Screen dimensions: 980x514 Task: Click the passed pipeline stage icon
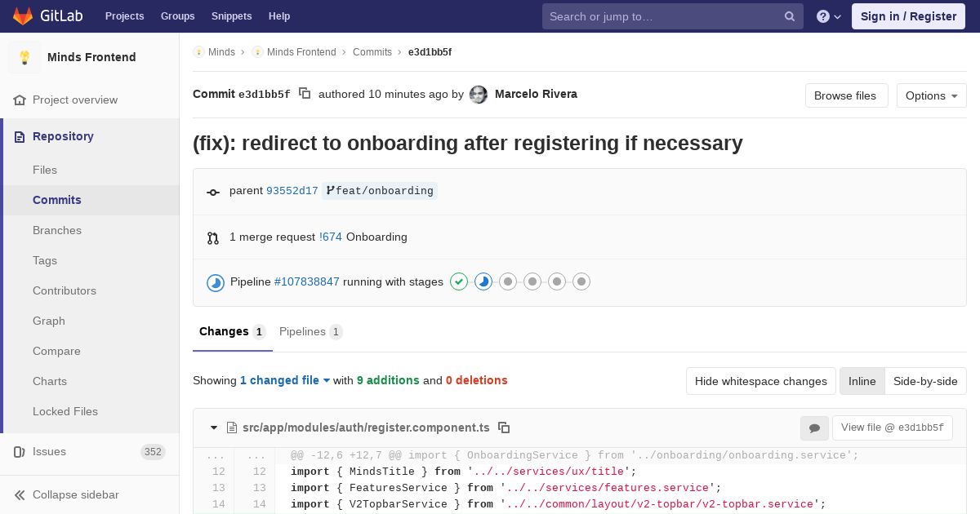click(x=459, y=281)
